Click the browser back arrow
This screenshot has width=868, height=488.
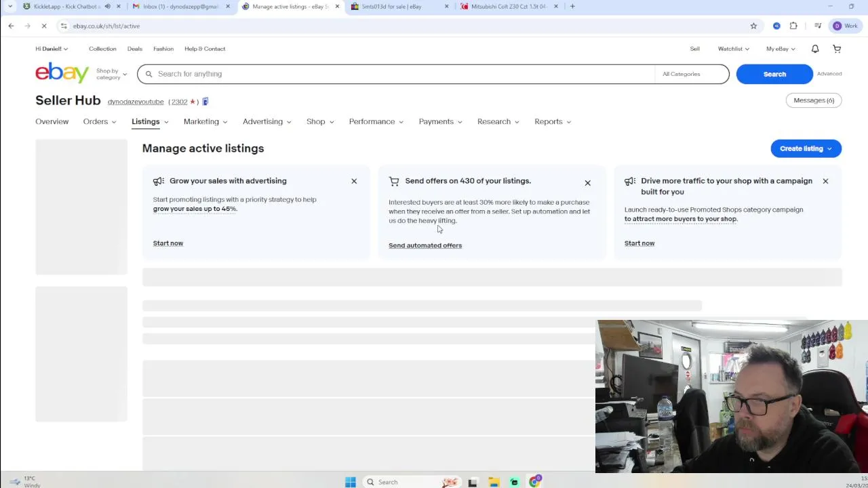coord(11,26)
